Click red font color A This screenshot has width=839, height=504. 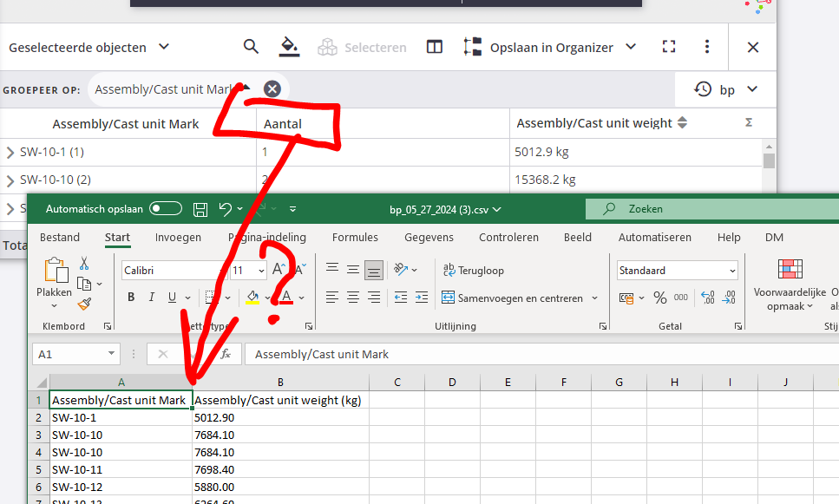(286, 297)
